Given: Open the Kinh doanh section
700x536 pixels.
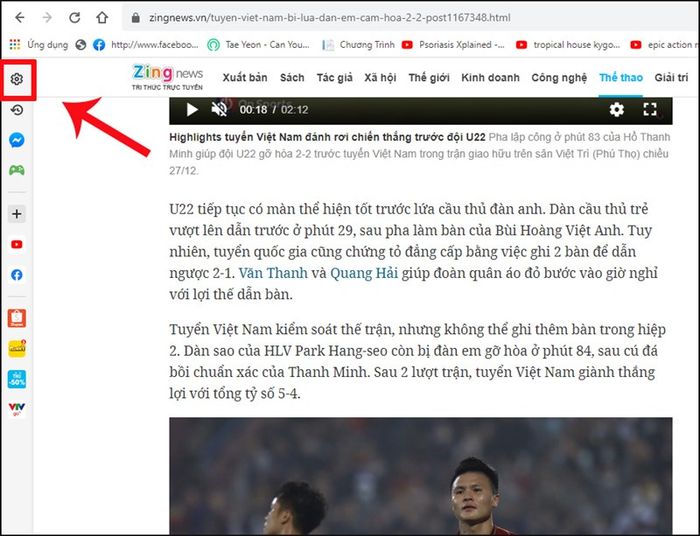Looking at the screenshot, I should (x=490, y=78).
